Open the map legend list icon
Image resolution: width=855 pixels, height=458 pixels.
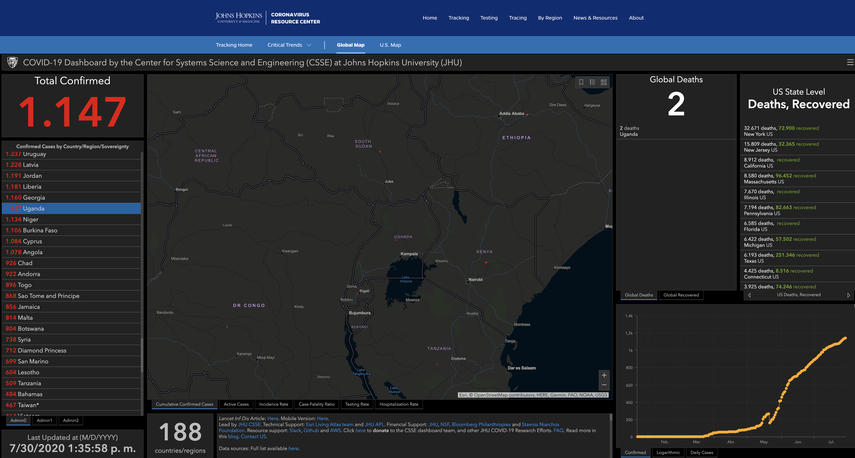click(592, 82)
